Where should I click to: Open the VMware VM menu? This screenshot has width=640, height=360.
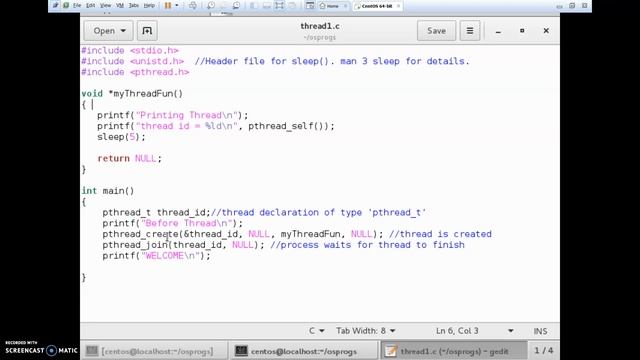[120, 6]
